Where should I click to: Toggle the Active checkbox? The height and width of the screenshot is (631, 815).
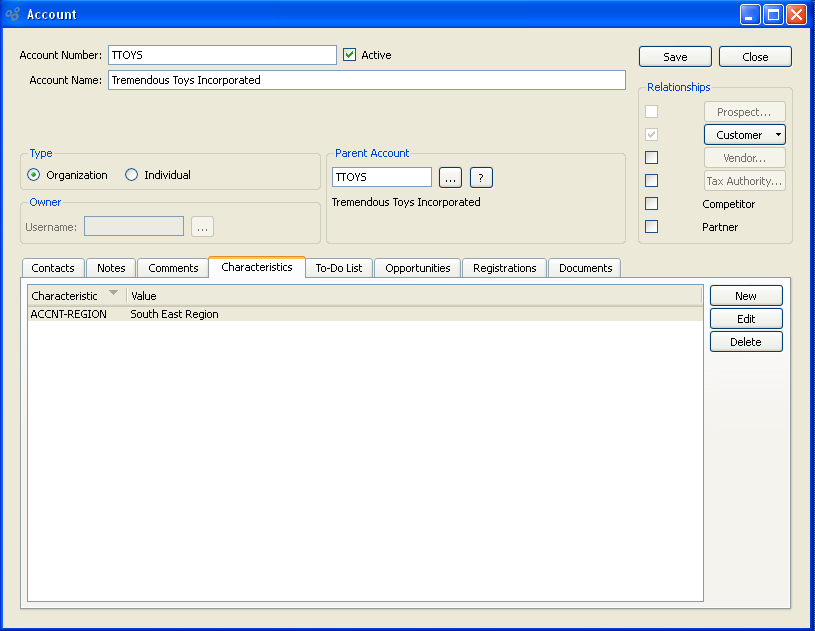coord(349,55)
